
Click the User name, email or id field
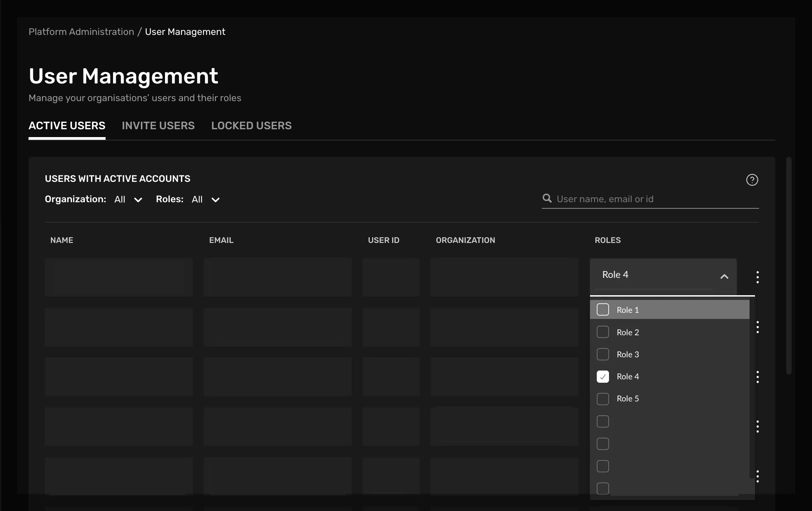pos(650,199)
